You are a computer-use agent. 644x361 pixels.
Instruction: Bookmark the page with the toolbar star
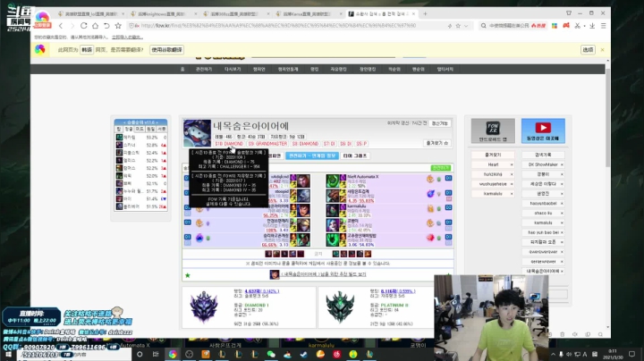pos(118,26)
